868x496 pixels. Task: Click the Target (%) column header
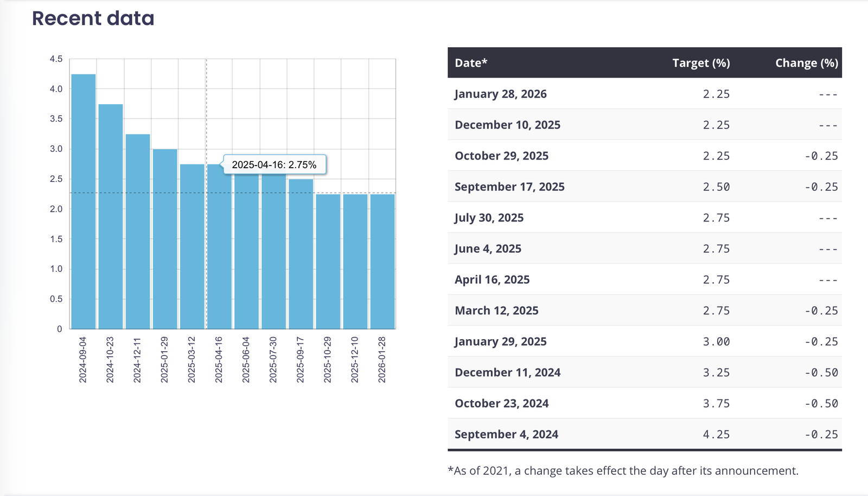pos(701,63)
